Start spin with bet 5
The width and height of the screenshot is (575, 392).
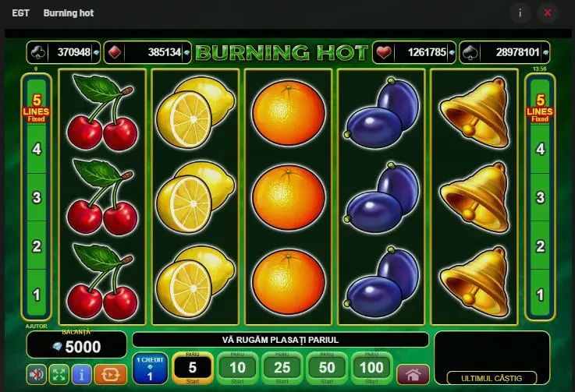(x=193, y=368)
